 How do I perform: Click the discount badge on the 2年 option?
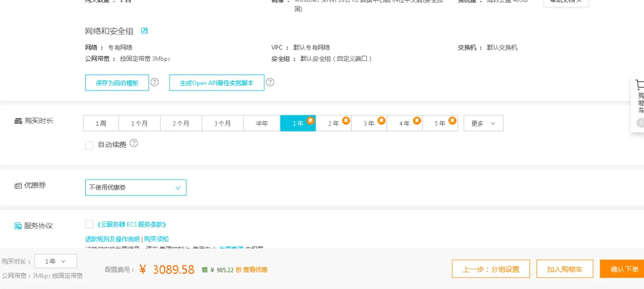pyautogui.click(x=346, y=120)
